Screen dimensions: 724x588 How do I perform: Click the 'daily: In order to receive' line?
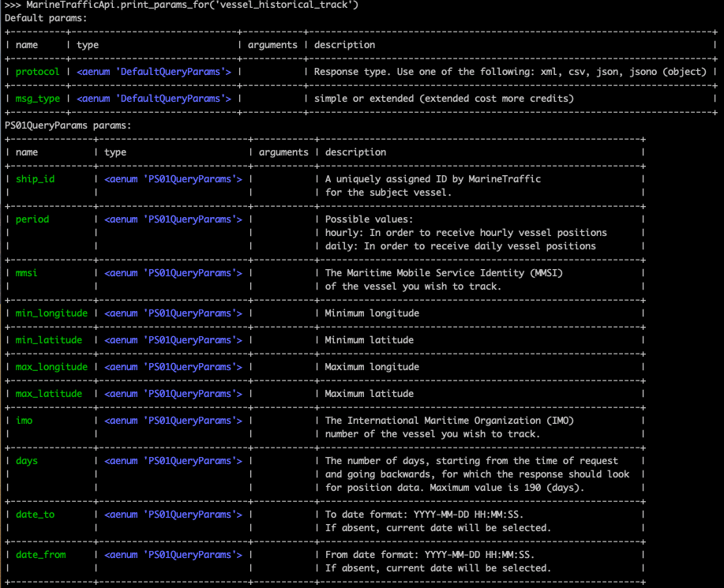tap(460, 246)
